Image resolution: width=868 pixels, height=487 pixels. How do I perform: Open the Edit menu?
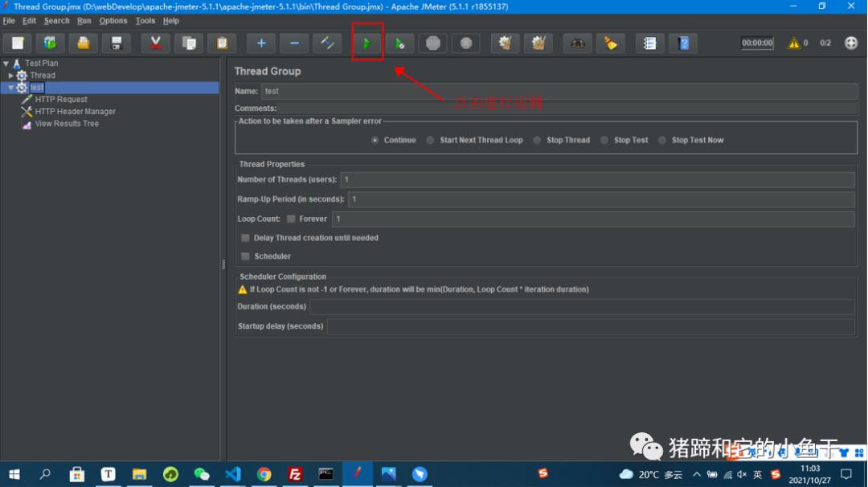(x=30, y=20)
